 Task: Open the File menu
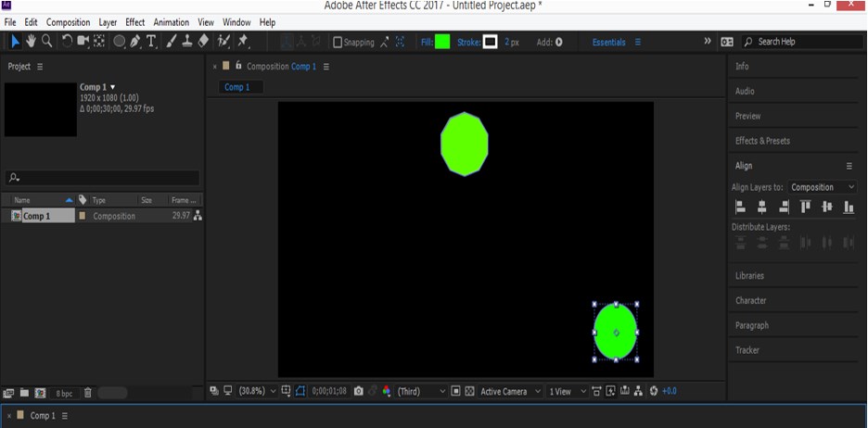coord(10,22)
